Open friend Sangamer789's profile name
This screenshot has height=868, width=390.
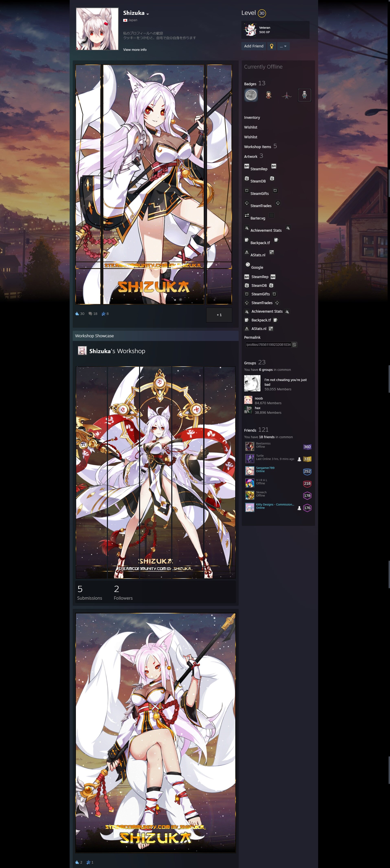point(265,468)
